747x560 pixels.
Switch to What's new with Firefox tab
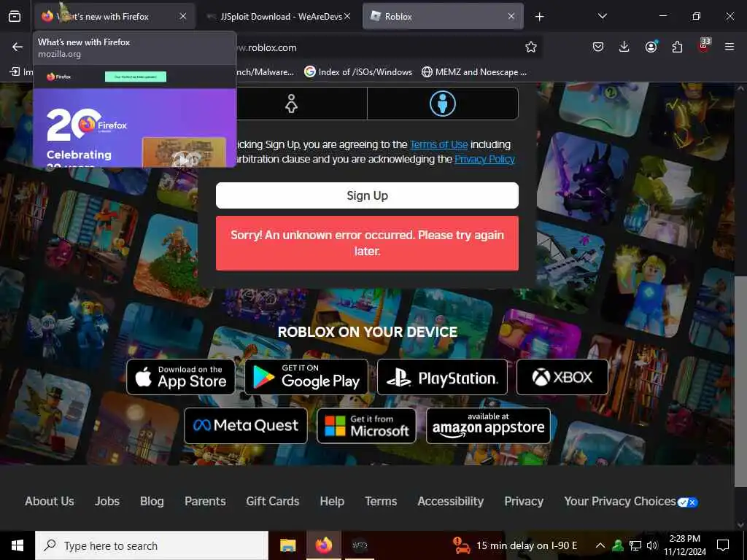[115, 17]
